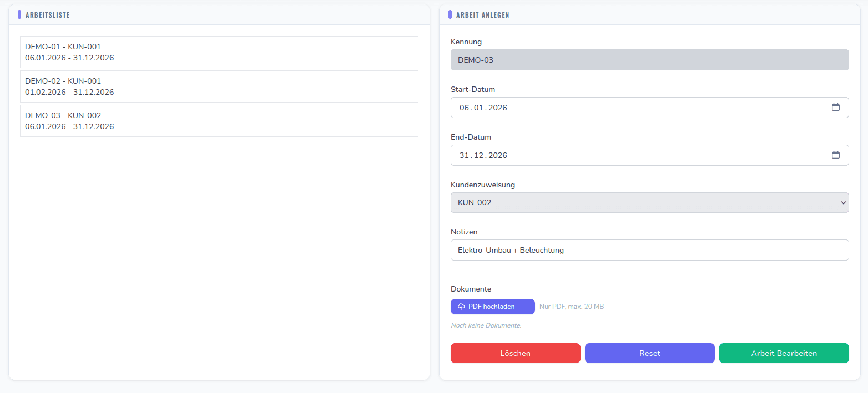
Task: Select the DEMO-03 - KUN-002 work entry
Action: (x=219, y=120)
